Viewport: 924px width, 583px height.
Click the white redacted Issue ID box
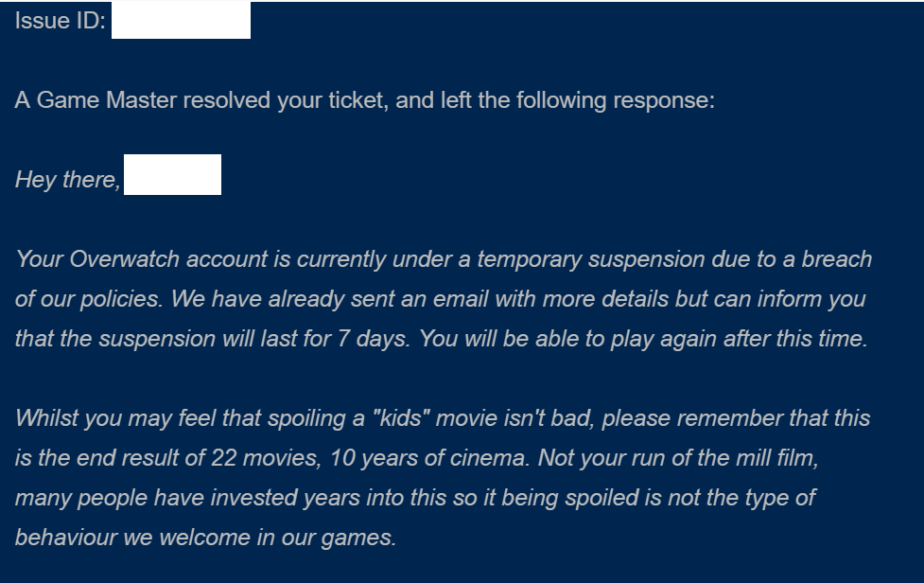pyautogui.click(x=181, y=21)
